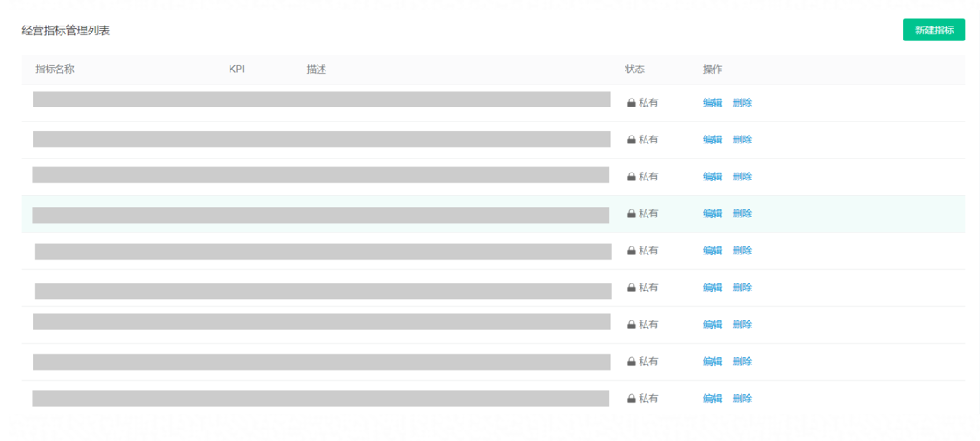This screenshot has height=441, width=980.
Task: Open 编辑 for the second row
Action: pos(713,139)
